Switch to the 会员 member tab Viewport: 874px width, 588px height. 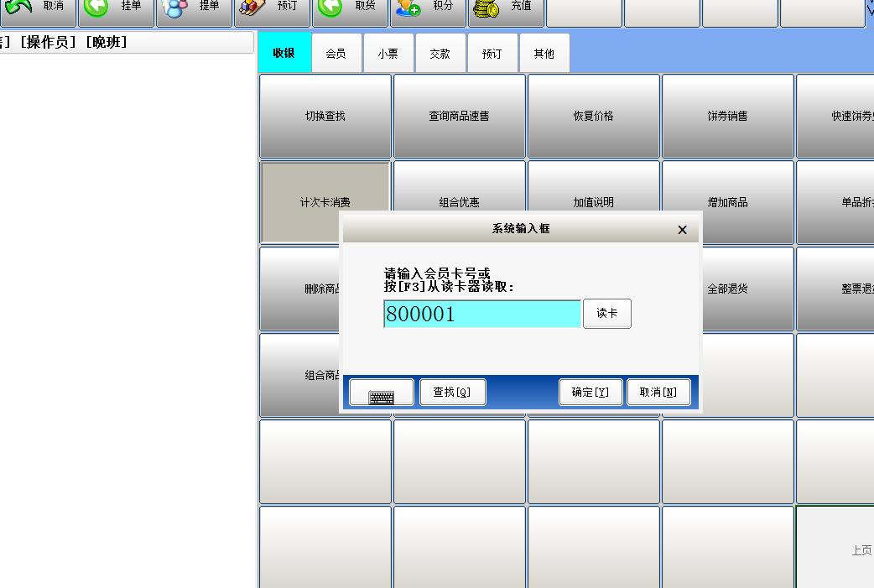tap(336, 52)
